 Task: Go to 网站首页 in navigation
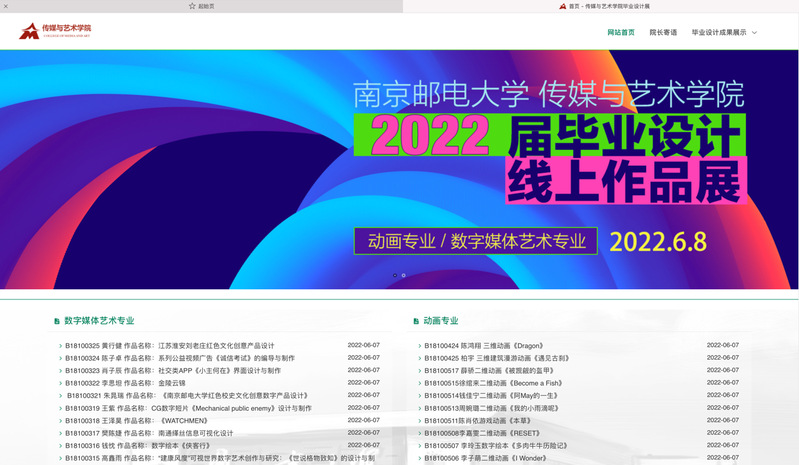[x=621, y=32]
